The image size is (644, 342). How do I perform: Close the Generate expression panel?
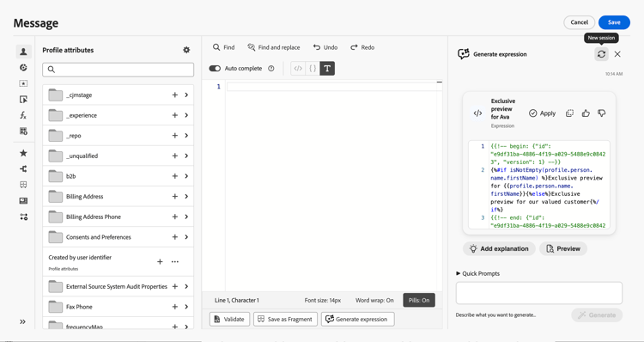[617, 54]
